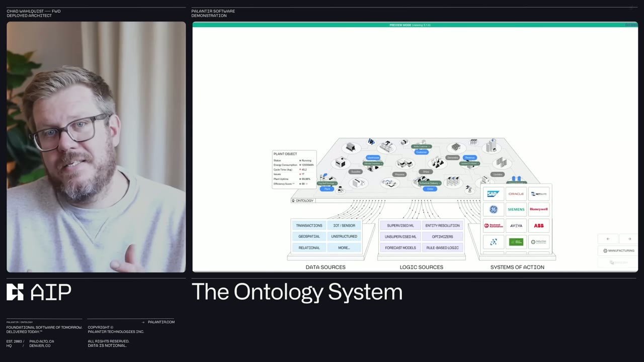
Task: Expand the Allocate Inventory action
Action: coord(373,164)
